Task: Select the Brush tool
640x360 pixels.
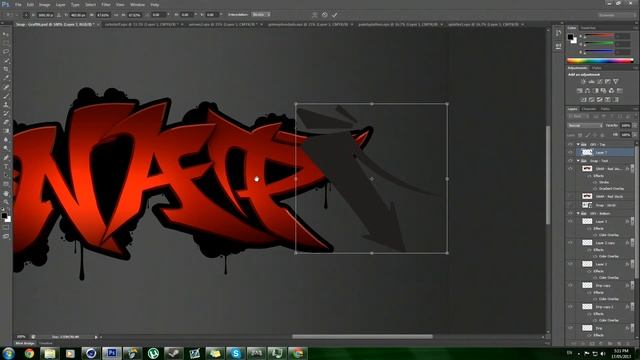Action: click(6, 96)
